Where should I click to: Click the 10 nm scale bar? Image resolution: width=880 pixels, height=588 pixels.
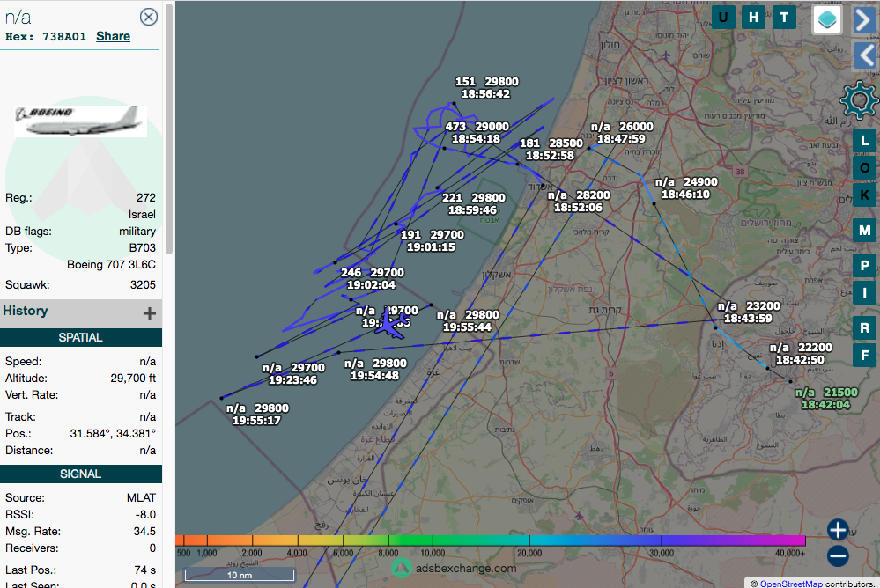click(240, 575)
